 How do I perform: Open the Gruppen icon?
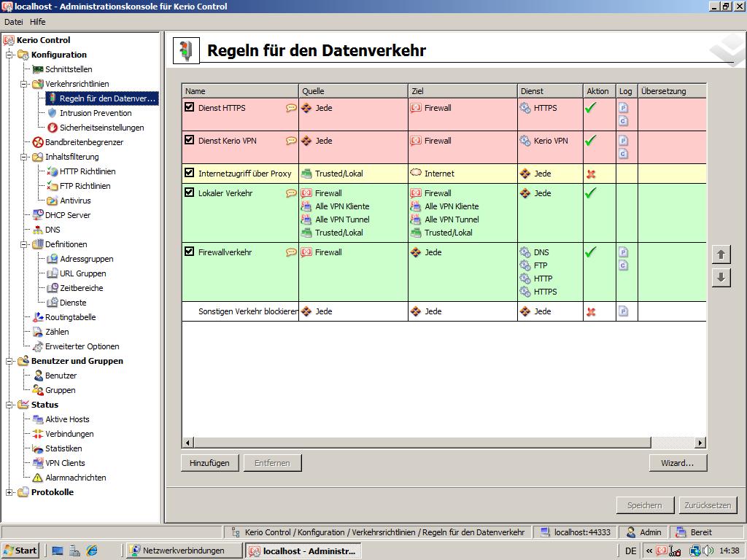pyautogui.click(x=38, y=390)
